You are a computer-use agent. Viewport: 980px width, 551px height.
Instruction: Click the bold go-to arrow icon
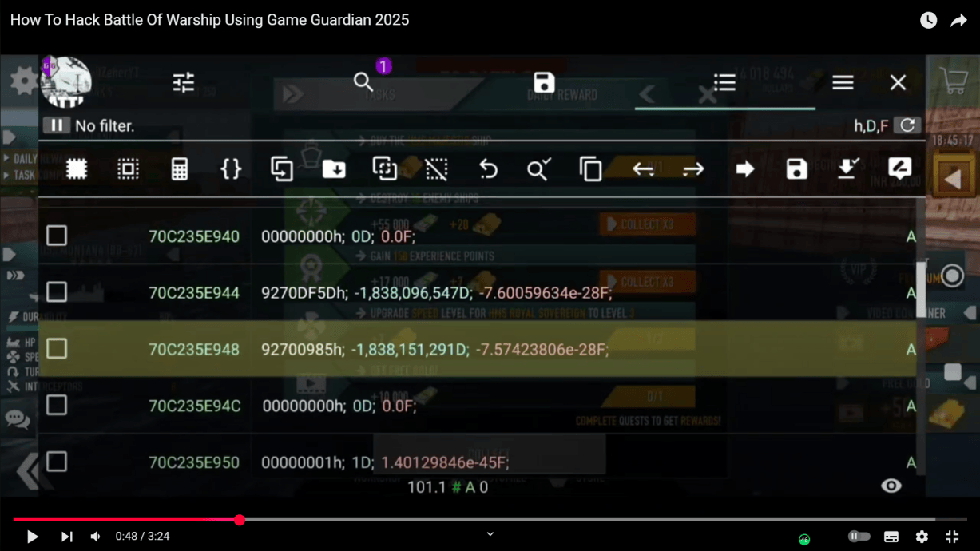745,168
